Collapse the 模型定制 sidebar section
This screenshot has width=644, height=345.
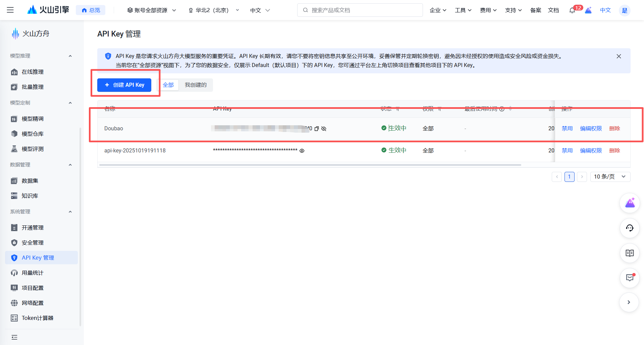pos(70,103)
